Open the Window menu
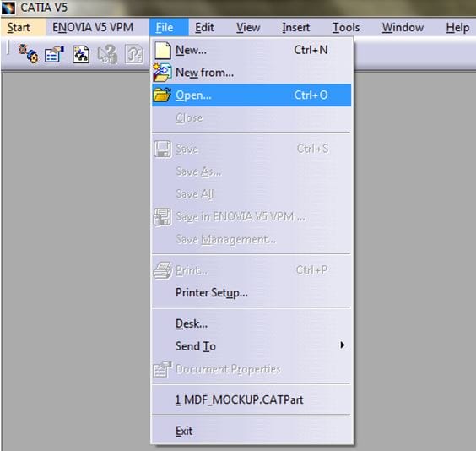Screen dimensions: 476x451 [403, 28]
